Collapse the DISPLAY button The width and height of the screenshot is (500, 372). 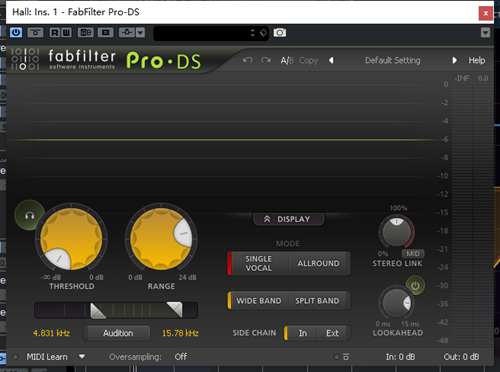click(x=288, y=219)
